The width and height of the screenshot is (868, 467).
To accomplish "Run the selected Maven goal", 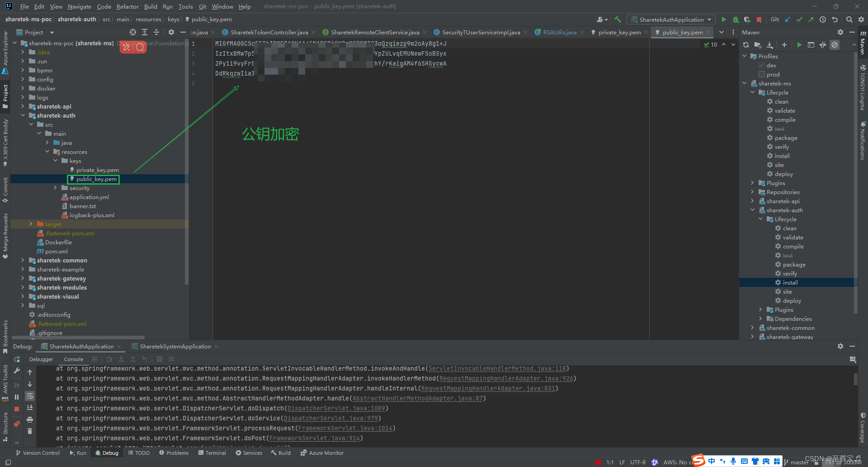I will [x=799, y=45].
